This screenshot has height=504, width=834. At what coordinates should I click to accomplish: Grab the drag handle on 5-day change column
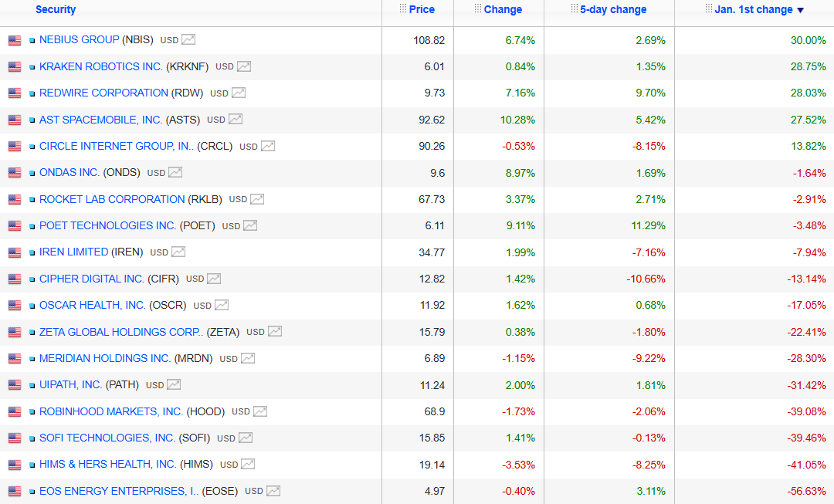tap(574, 8)
